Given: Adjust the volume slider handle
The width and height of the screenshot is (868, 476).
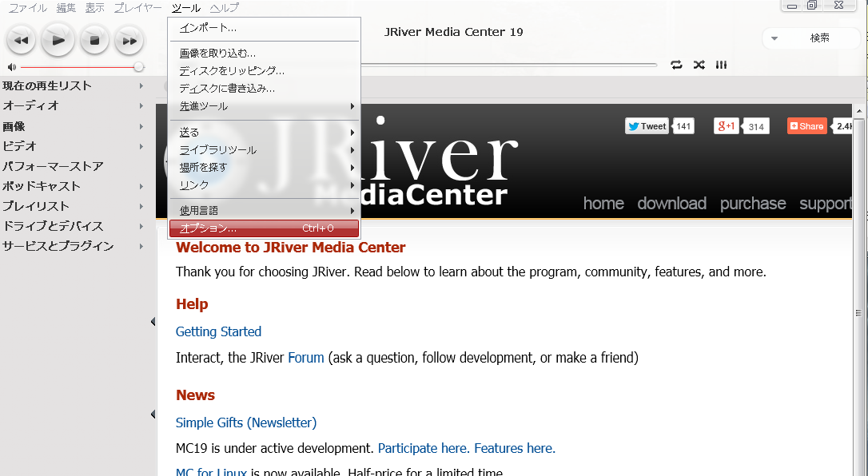Looking at the screenshot, I should tap(138, 67).
